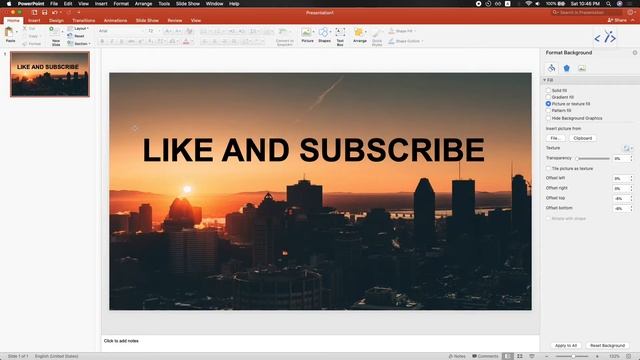Open the Picture tab icon in pane

[582, 68]
